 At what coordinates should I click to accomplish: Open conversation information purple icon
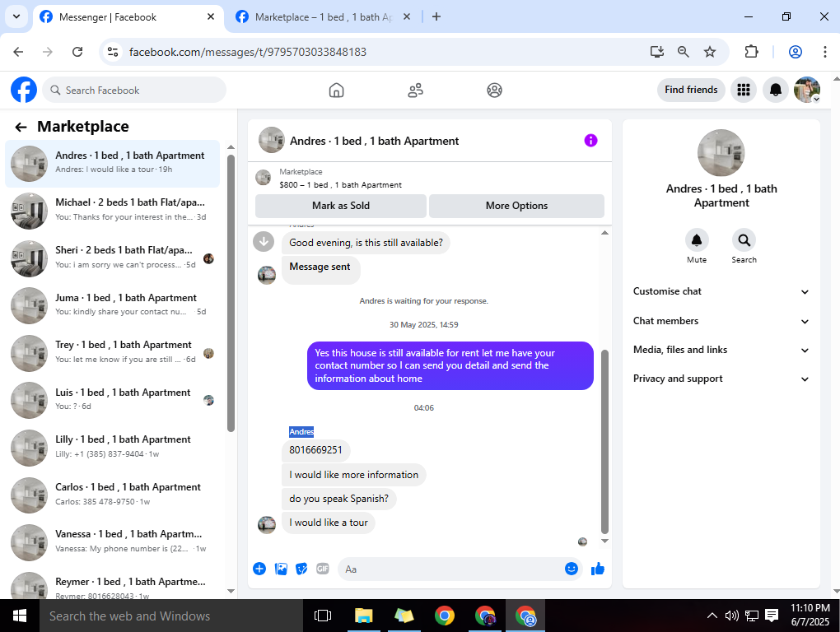(x=590, y=141)
